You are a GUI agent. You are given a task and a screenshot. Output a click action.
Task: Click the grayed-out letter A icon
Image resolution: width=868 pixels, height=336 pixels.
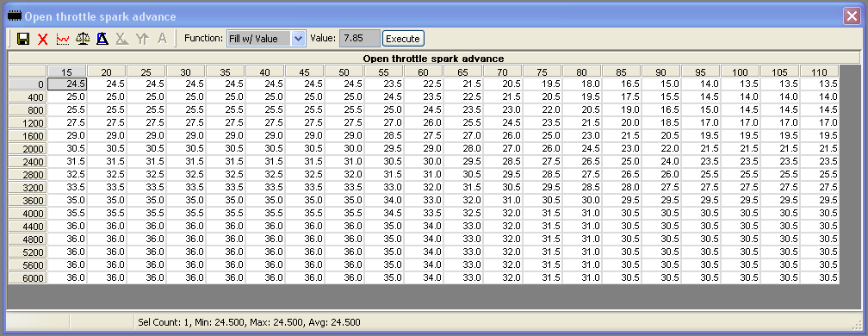tap(162, 39)
